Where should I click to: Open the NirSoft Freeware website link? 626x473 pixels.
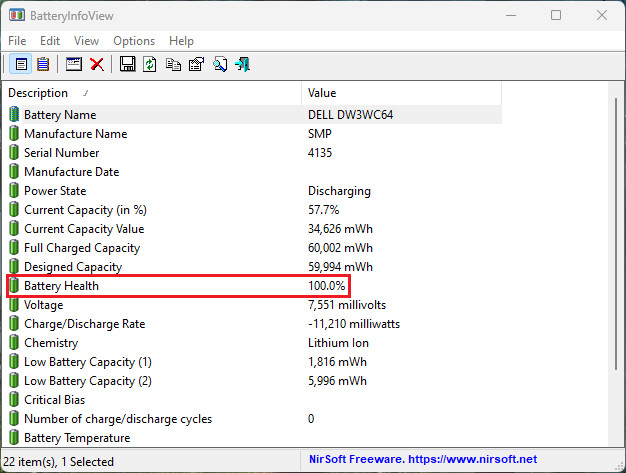423,459
